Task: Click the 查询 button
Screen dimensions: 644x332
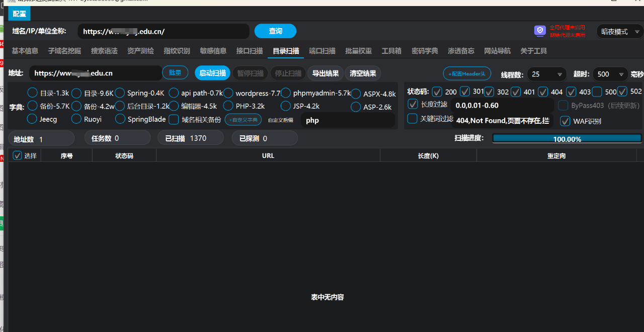Action: click(x=275, y=31)
